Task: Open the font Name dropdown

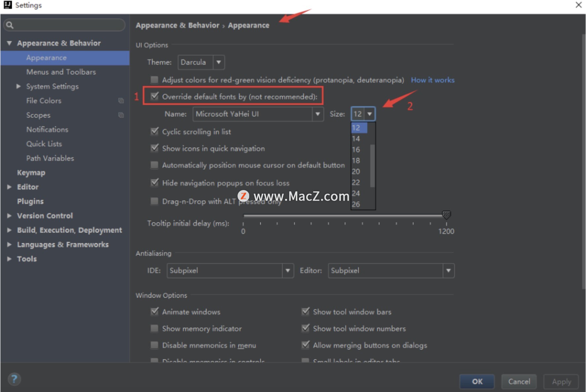Action: (x=258, y=114)
